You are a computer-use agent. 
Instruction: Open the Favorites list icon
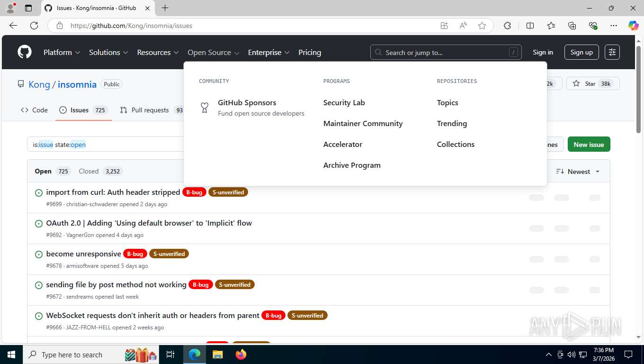click(551, 26)
